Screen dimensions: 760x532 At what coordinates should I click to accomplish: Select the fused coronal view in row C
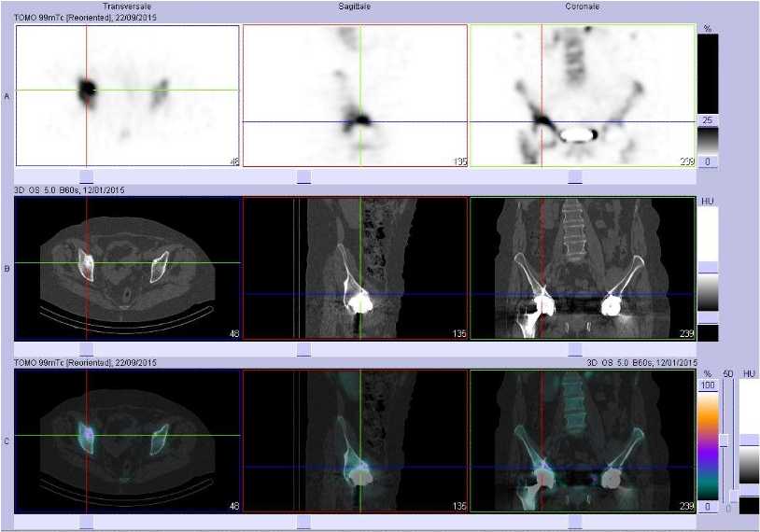point(584,441)
